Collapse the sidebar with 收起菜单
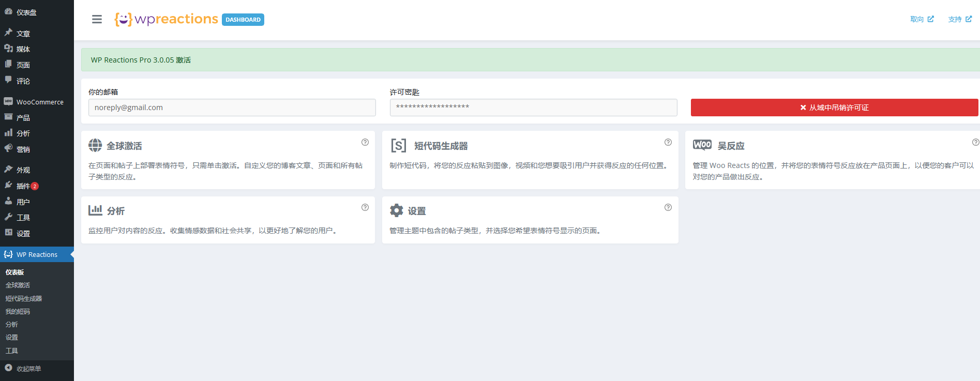980x381 pixels. click(28, 369)
